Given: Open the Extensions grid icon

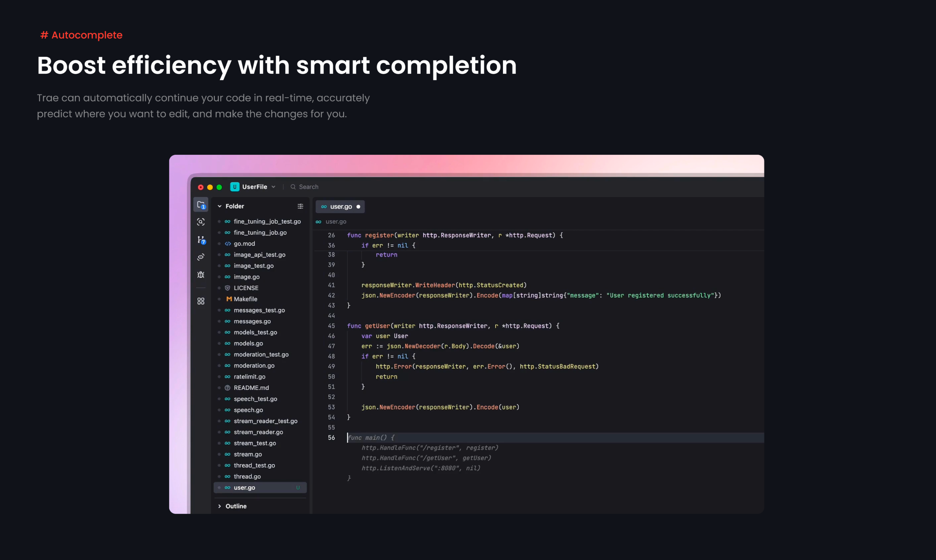Looking at the screenshot, I should (201, 301).
